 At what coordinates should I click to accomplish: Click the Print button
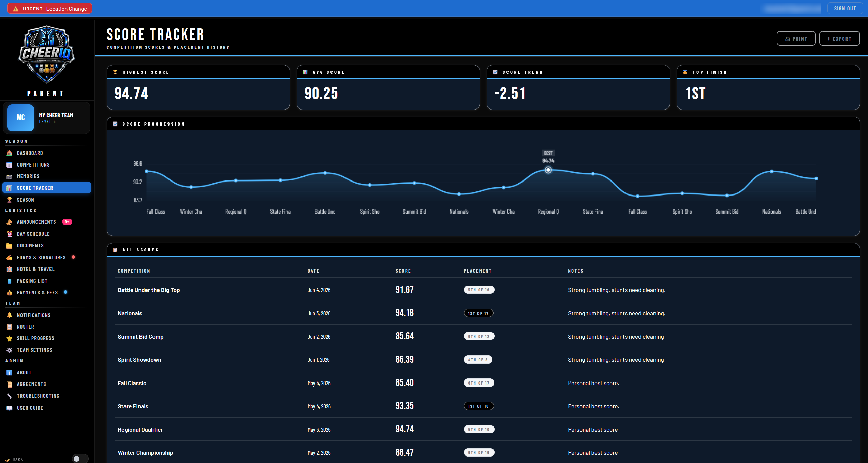click(796, 39)
